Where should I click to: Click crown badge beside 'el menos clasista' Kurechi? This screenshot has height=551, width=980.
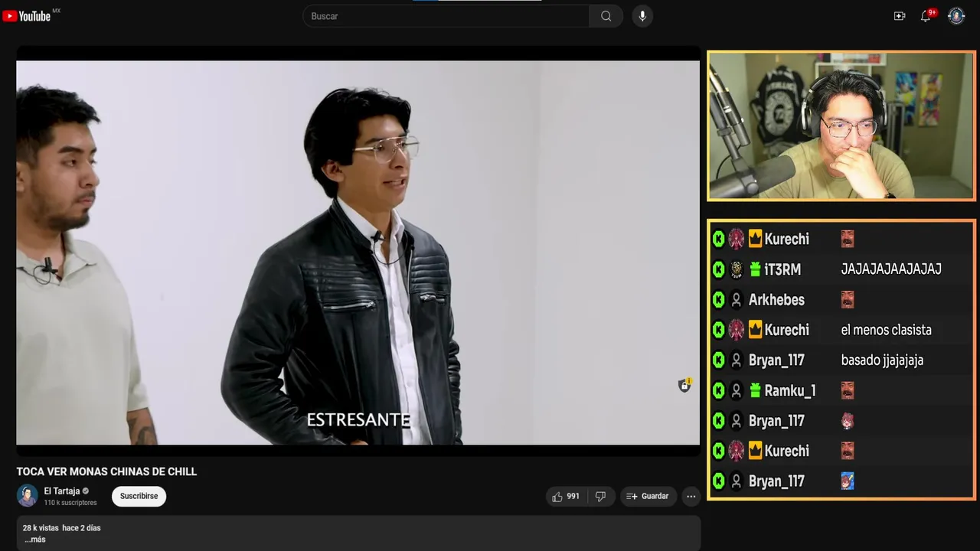pyautogui.click(x=756, y=330)
